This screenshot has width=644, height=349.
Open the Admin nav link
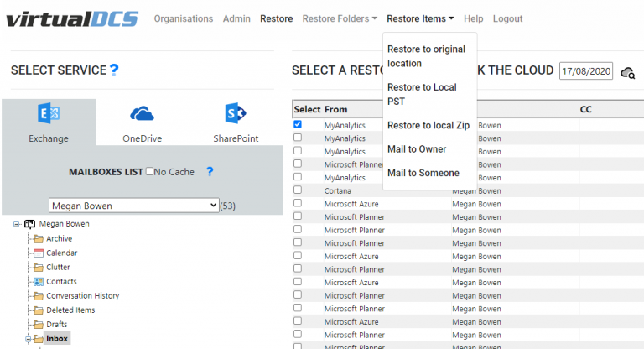236,19
